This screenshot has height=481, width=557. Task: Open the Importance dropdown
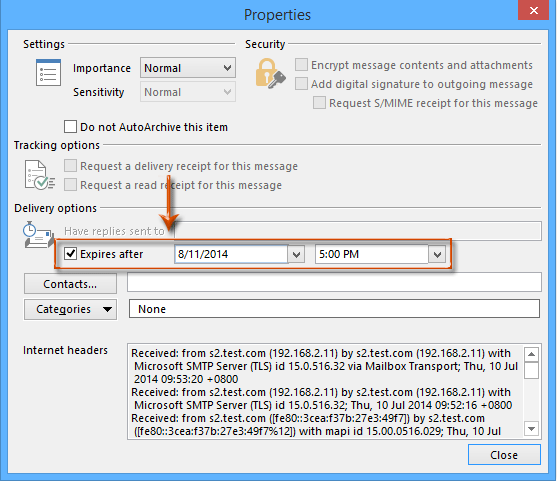click(x=188, y=67)
